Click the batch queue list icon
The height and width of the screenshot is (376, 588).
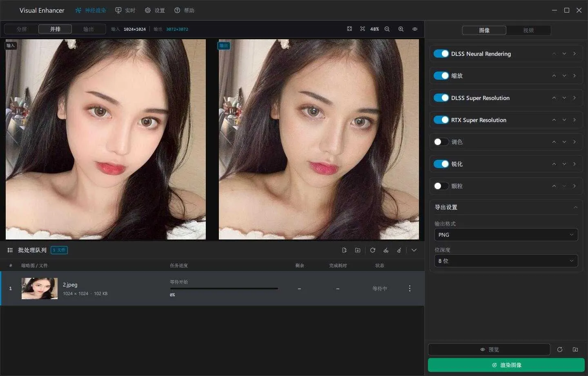10,250
